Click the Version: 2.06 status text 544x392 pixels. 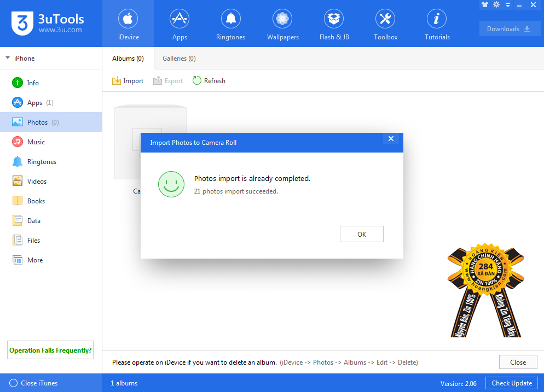458,383
